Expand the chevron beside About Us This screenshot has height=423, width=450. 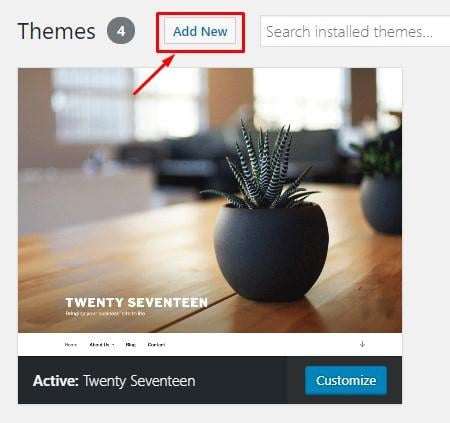(113, 345)
